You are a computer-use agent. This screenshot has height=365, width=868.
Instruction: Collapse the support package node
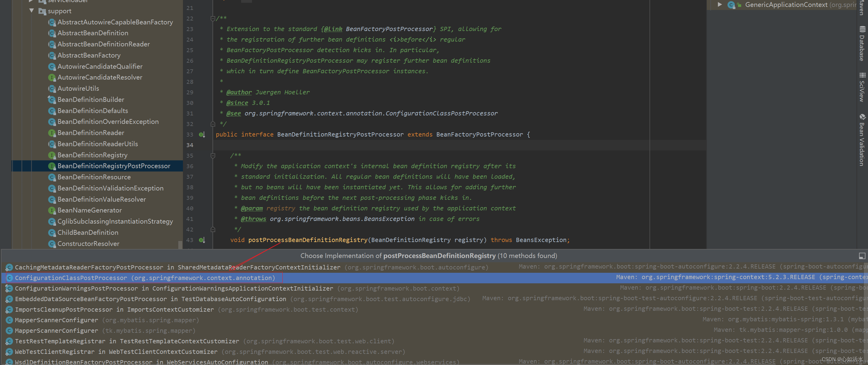click(32, 11)
